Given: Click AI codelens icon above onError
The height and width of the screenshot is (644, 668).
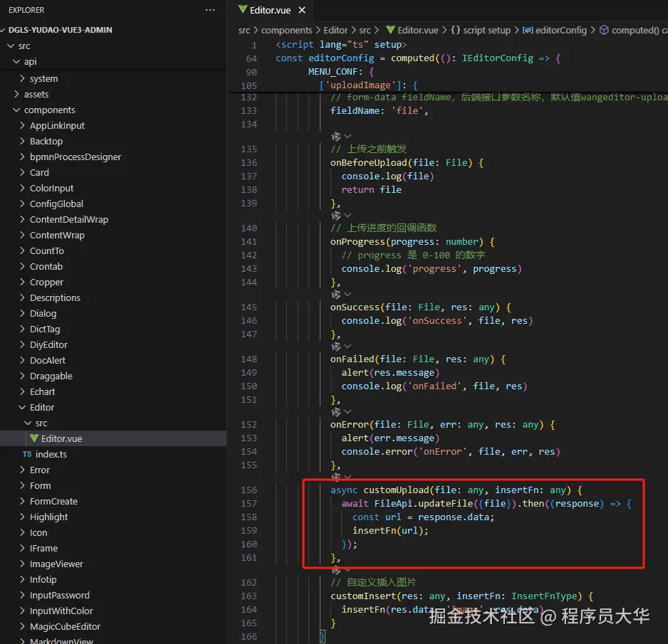Looking at the screenshot, I should click(x=335, y=412).
